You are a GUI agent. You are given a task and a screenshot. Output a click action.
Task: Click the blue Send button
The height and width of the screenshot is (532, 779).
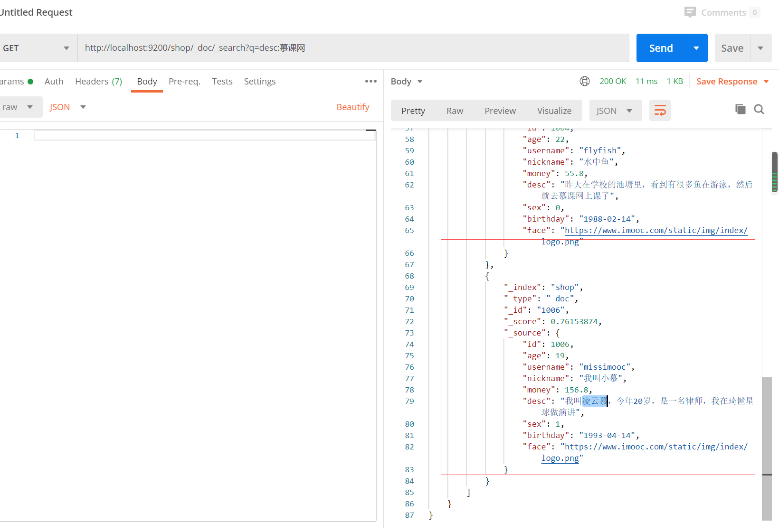tap(661, 48)
